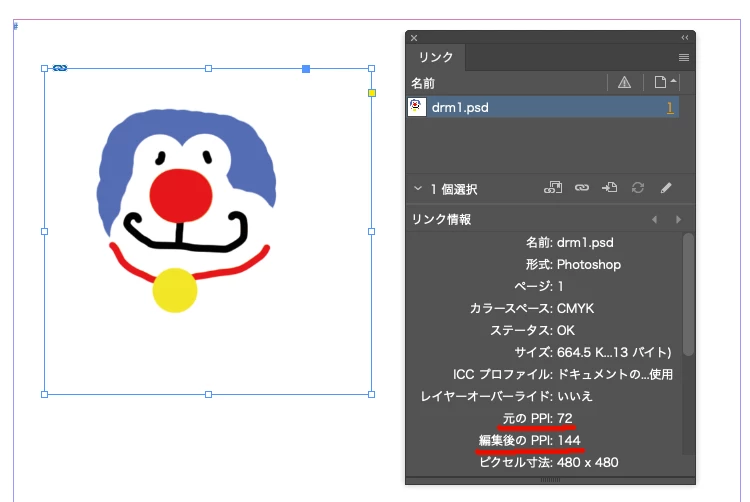The height and width of the screenshot is (502, 750).
Task: Click the Go To Link icon
Action: tap(609, 187)
